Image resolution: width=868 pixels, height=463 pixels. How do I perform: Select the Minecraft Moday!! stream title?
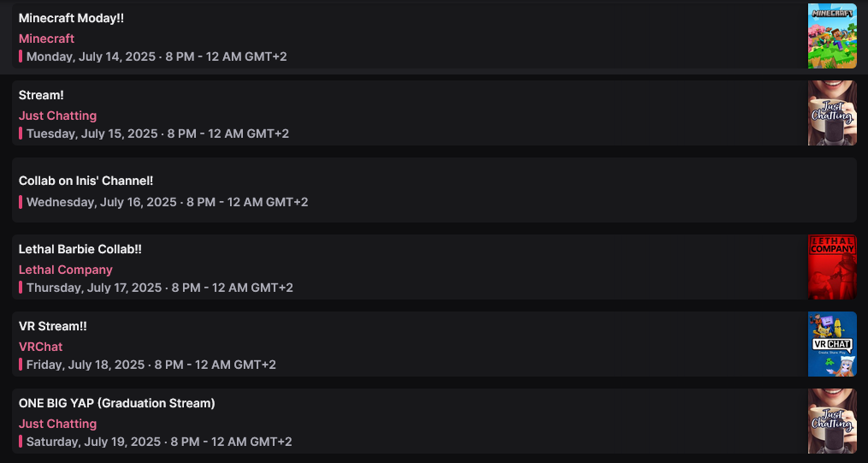click(x=71, y=18)
